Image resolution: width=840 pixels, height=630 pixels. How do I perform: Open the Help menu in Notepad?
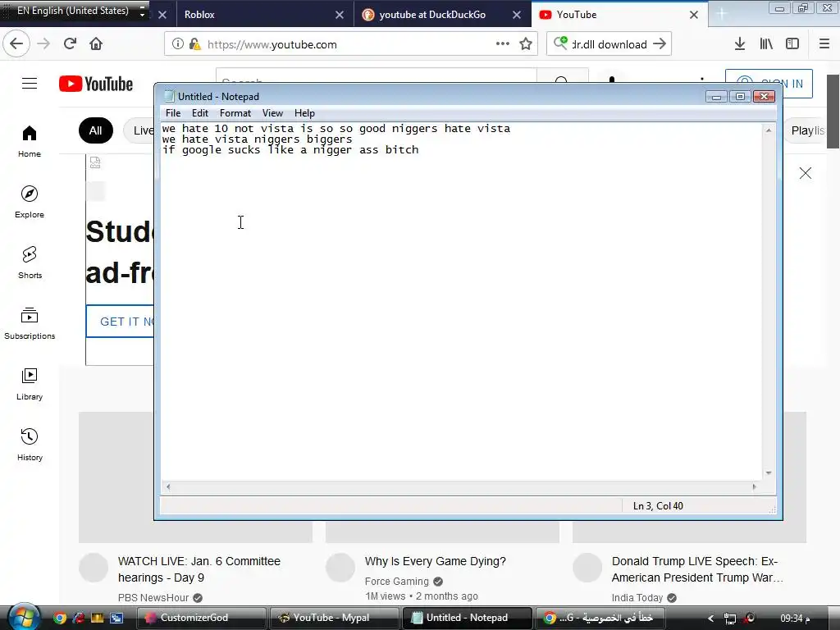[304, 113]
